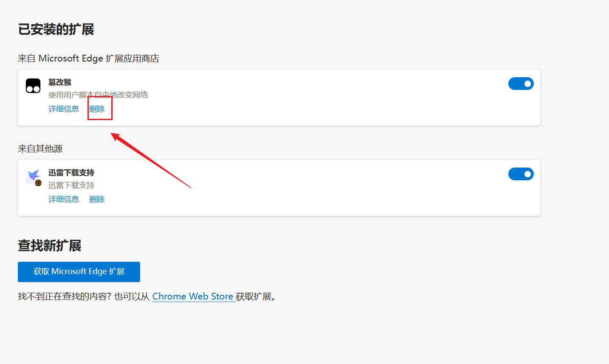Click 获取 Microsoft Edge 扩展 button
Viewport: 609px width, 364px height.
(x=79, y=272)
